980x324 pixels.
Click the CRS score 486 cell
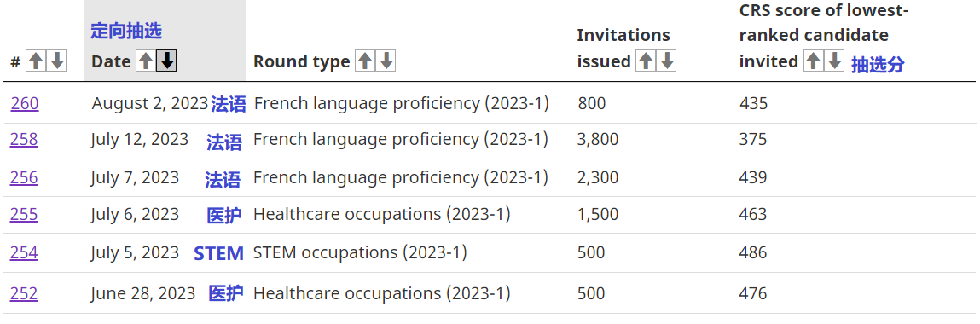tap(752, 252)
